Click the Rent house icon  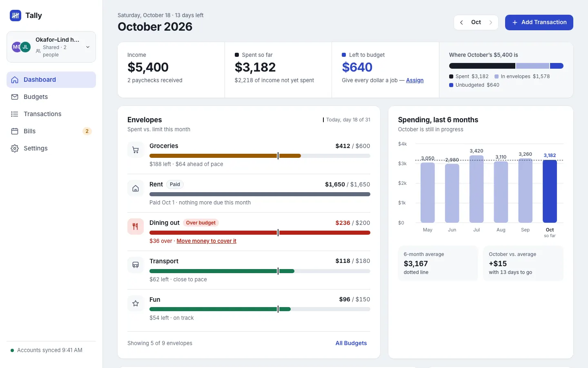point(136,188)
